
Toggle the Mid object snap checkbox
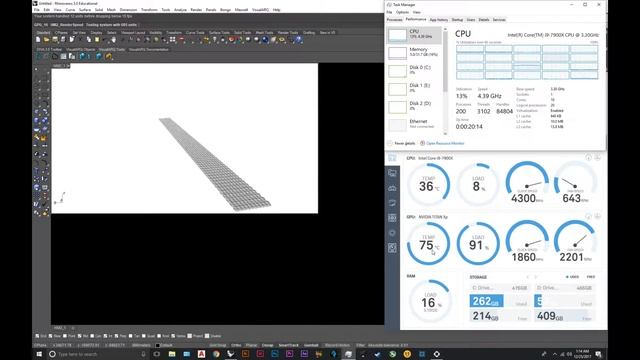pos(79,336)
